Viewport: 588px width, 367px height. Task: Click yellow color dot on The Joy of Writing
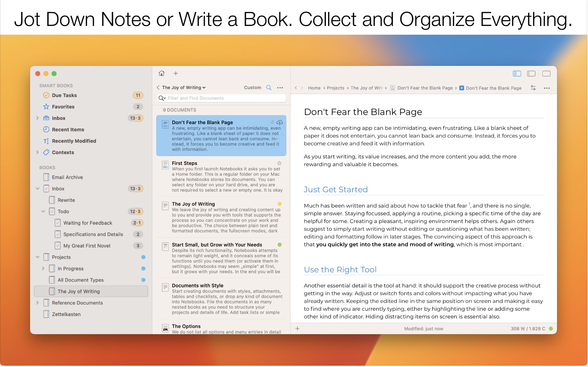click(x=280, y=204)
